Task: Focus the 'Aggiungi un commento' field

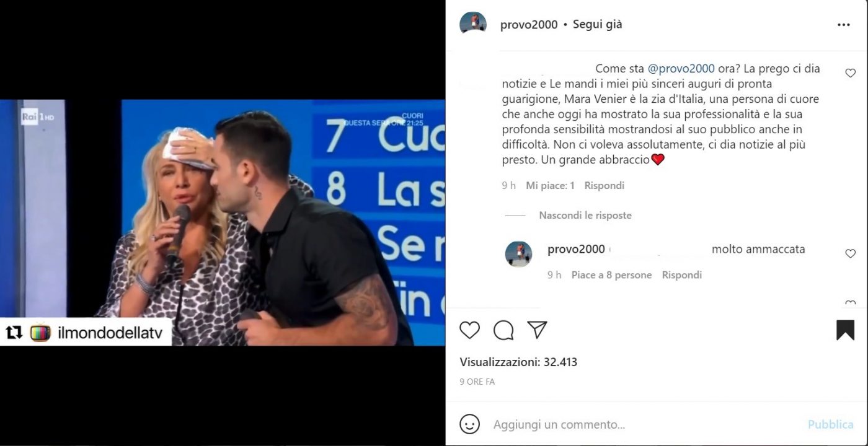Action: point(645,424)
